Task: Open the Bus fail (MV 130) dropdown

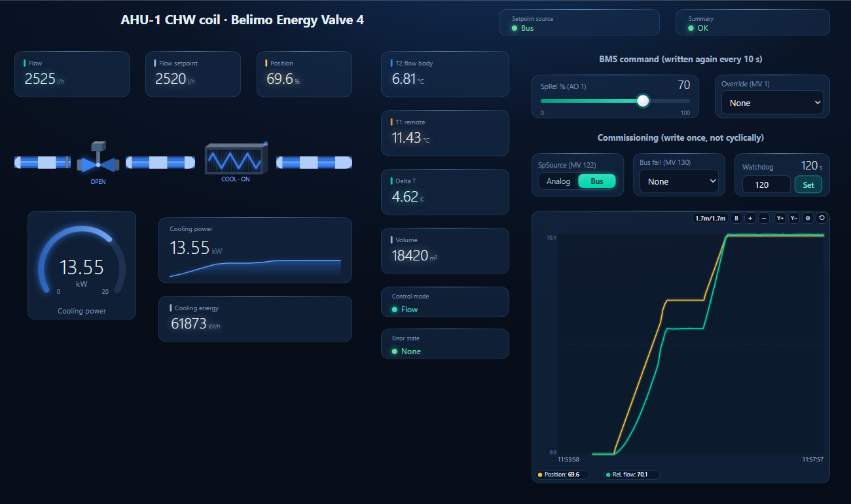Action: [x=679, y=181]
